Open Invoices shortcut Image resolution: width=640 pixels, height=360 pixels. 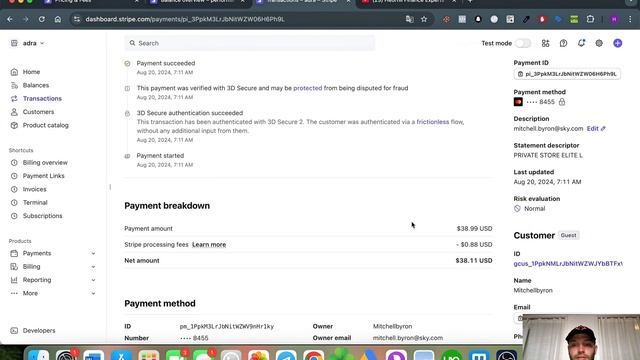pos(34,189)
